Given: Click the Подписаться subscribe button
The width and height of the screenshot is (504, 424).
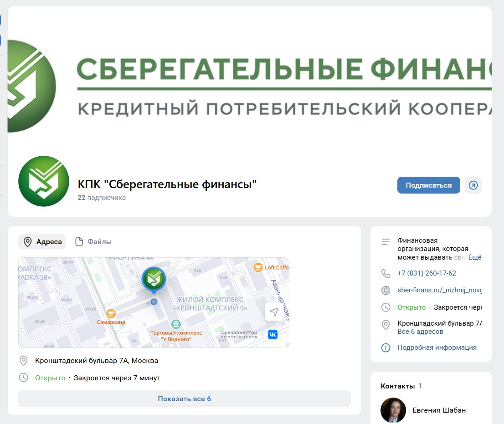Looking at the screenshot, I should coord(428,185).
